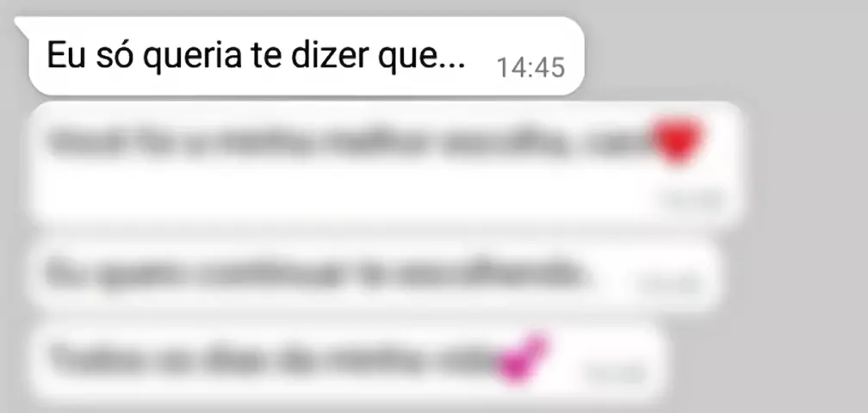Image resolution: width=868 pixels, height=413 pixels.
Task: Click blurred timestamp next to pink emoji
Action: [613, 374]
